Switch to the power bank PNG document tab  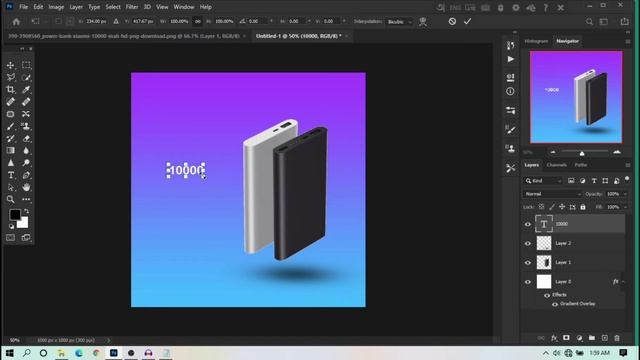coord(124,36)
